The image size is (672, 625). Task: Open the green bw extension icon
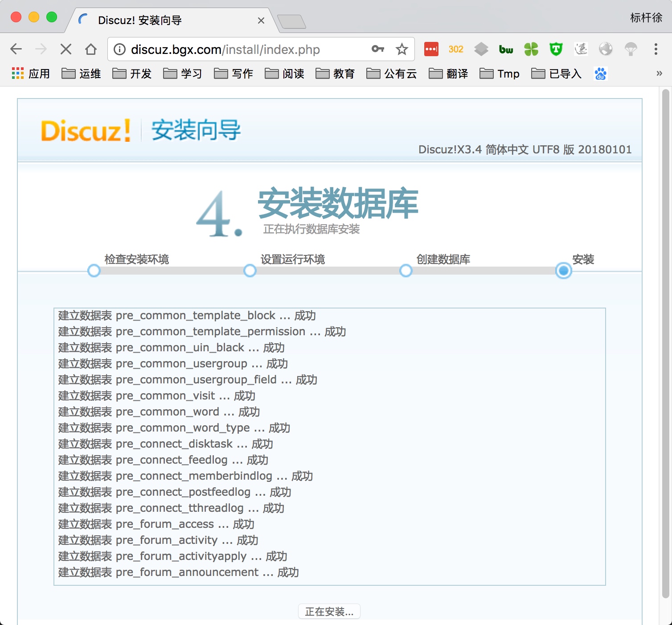(x=506, y=49)
